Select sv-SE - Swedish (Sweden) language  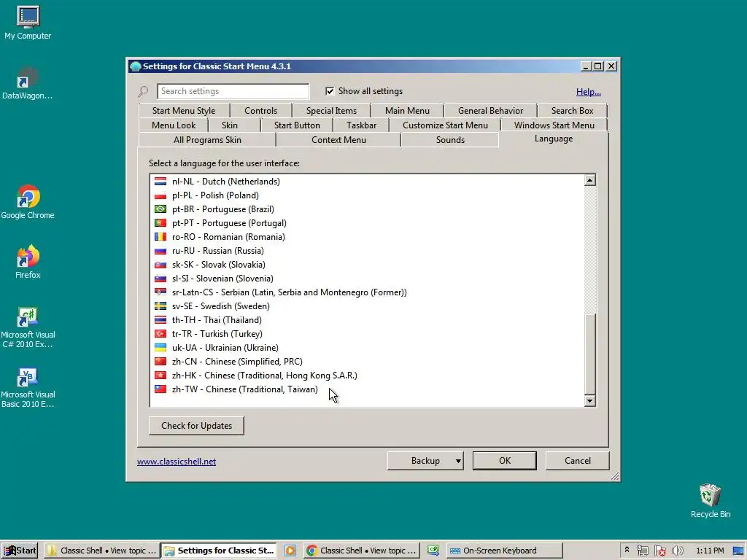(367, 306)
